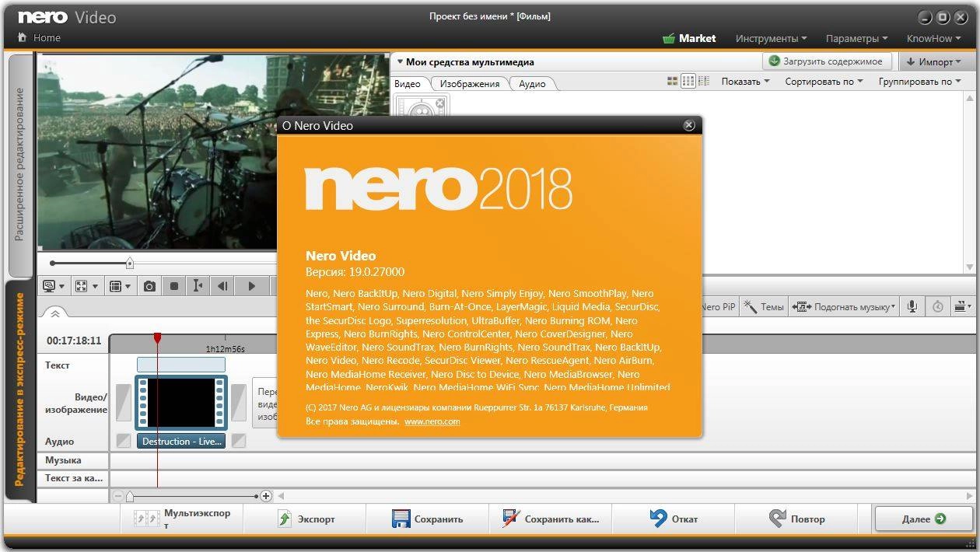Select the Destruction - Live audio clip
This screenshot has height=552, width=980.
[x=182, y=441]
